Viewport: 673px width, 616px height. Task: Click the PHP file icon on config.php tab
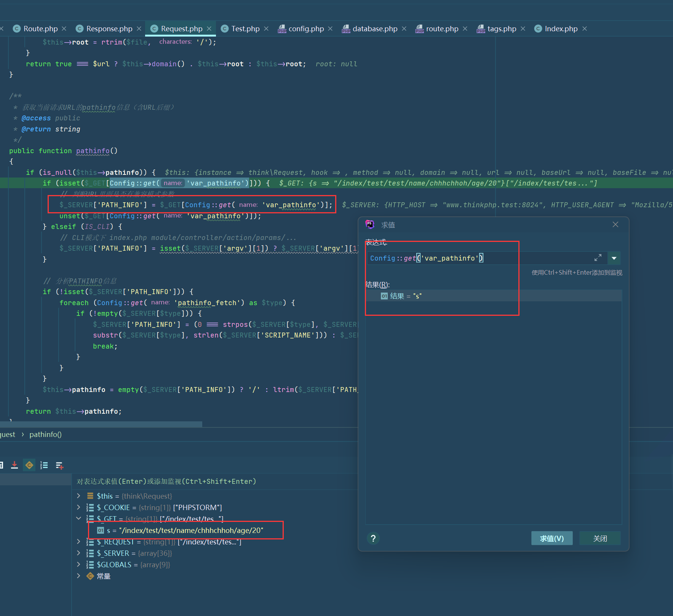click(x=282, y=29)
